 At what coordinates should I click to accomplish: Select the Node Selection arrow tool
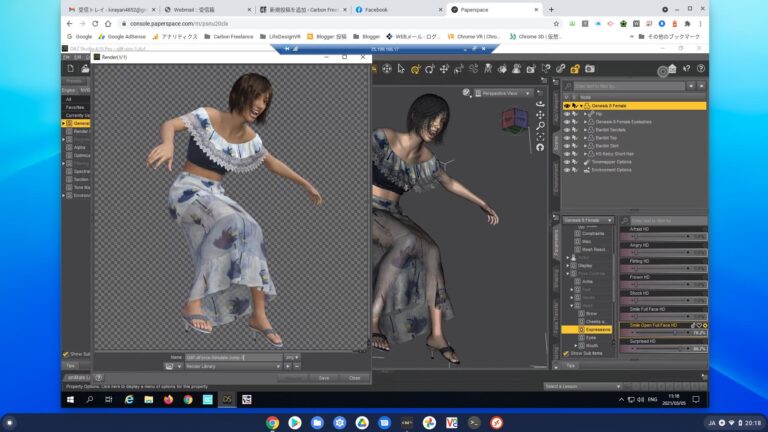(401, 69)
